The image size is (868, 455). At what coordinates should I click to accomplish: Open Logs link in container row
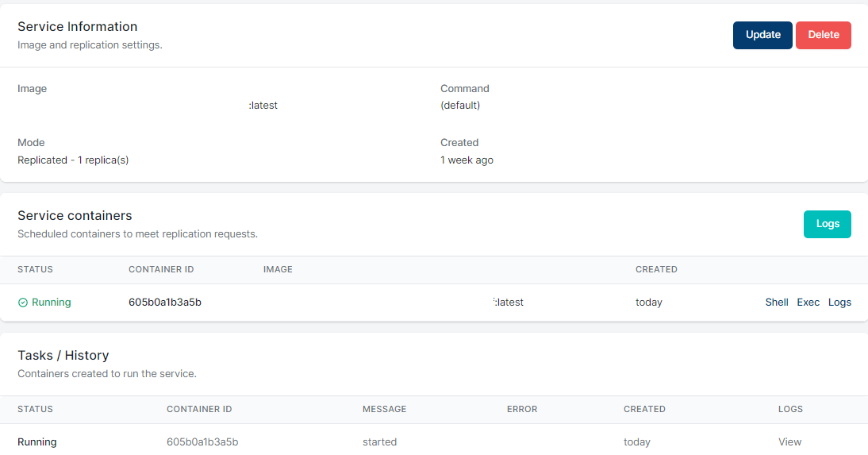pyautogui.click(x=839, y=302)
